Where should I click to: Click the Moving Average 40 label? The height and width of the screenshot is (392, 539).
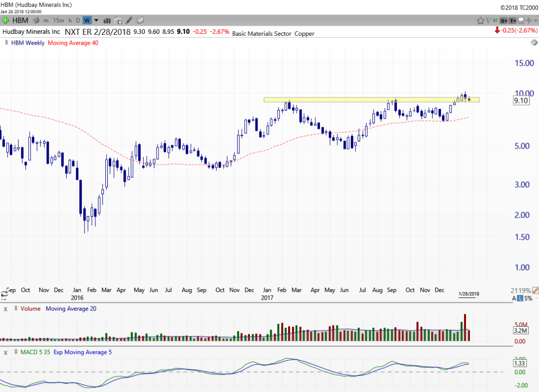(x=73, y=43)
